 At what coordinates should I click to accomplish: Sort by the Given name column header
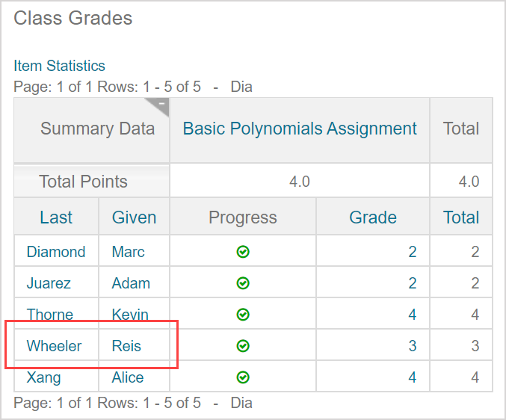(134, 217)
